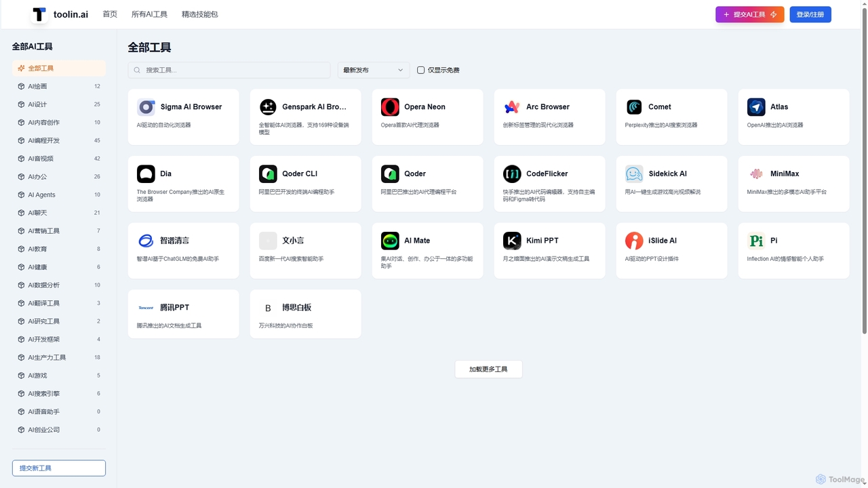Open the Sigma AI Browser icon
Viewport: 868px width, 488px height.
click(x=146, y=107)
